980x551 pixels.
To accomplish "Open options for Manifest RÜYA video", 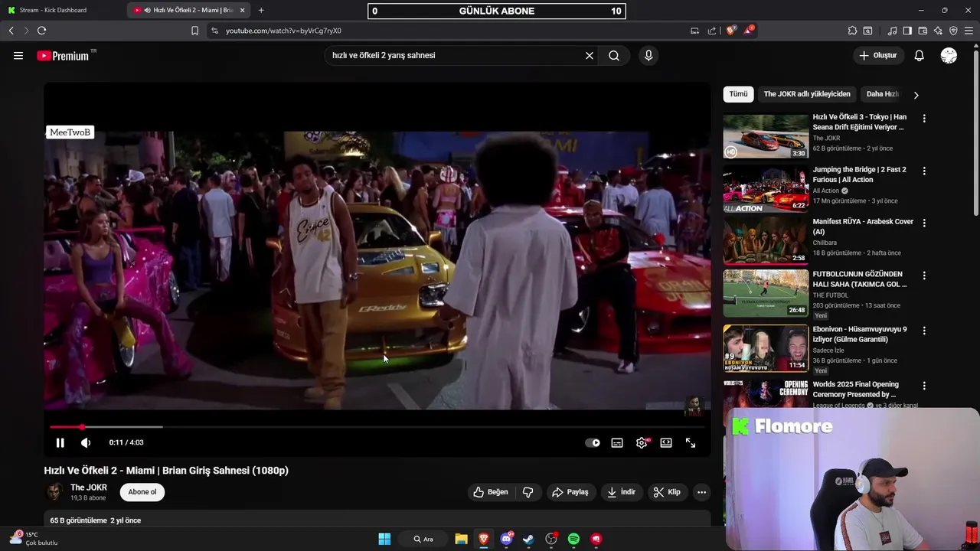I will coord(924,223).
